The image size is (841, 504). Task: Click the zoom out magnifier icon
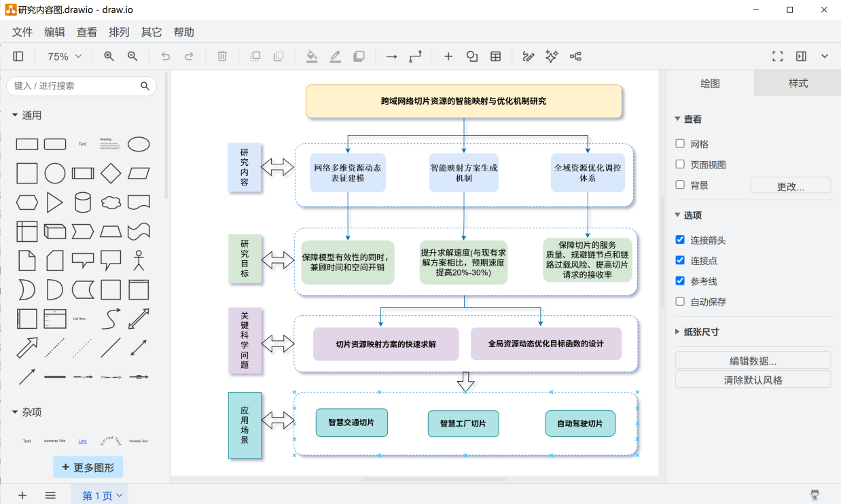coord(132,56)
